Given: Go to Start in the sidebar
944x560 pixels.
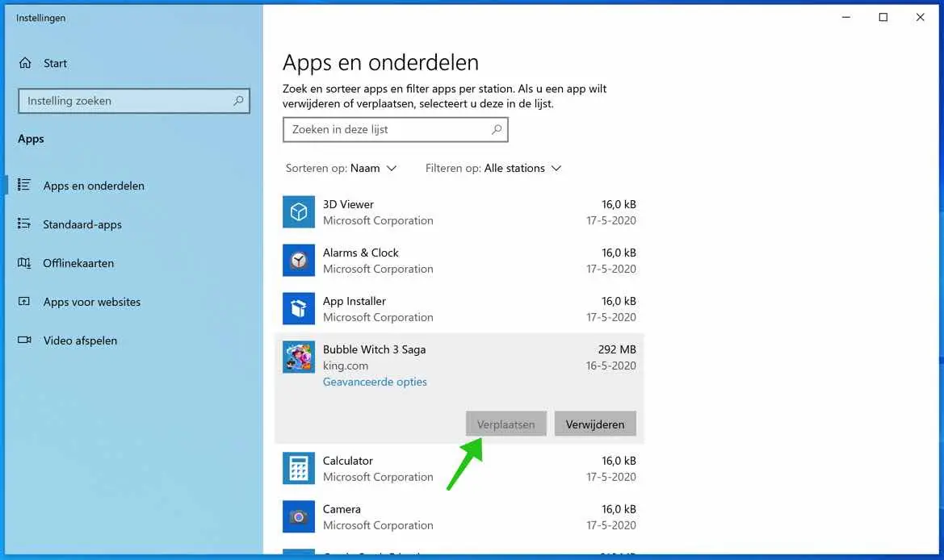Looking at the screenshot, I should (55, 63).
